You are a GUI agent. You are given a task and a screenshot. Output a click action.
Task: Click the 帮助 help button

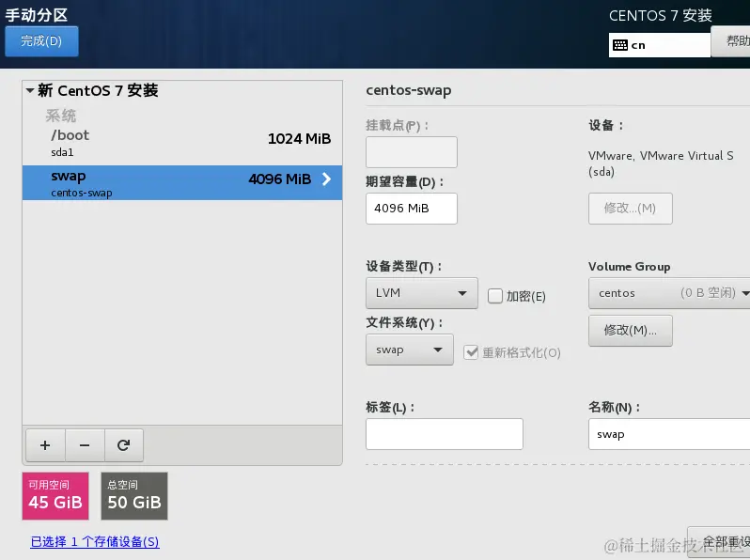point(730,41)
